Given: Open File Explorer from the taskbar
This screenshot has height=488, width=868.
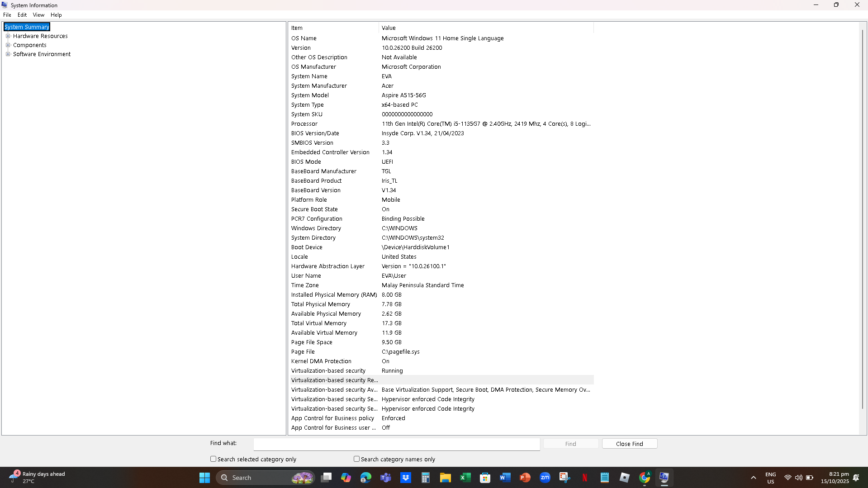Looking at the screenshot, I should (446, 478).
